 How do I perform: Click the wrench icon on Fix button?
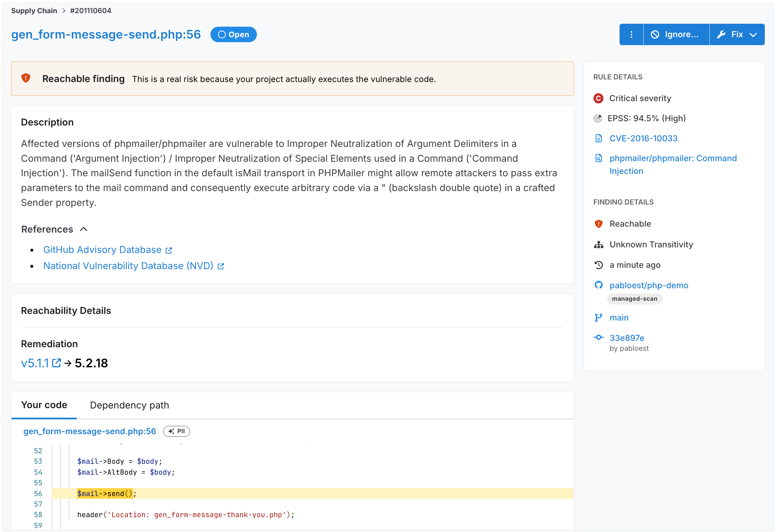[x=721, y=34]
